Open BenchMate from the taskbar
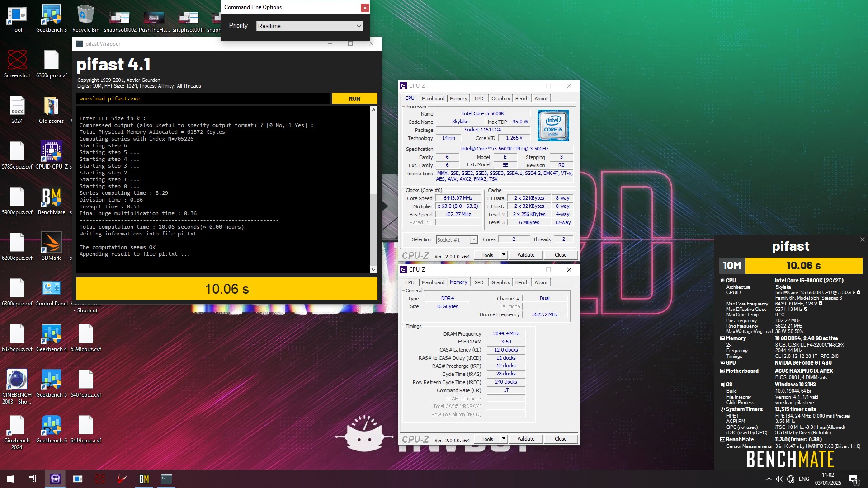 [144, 479]
